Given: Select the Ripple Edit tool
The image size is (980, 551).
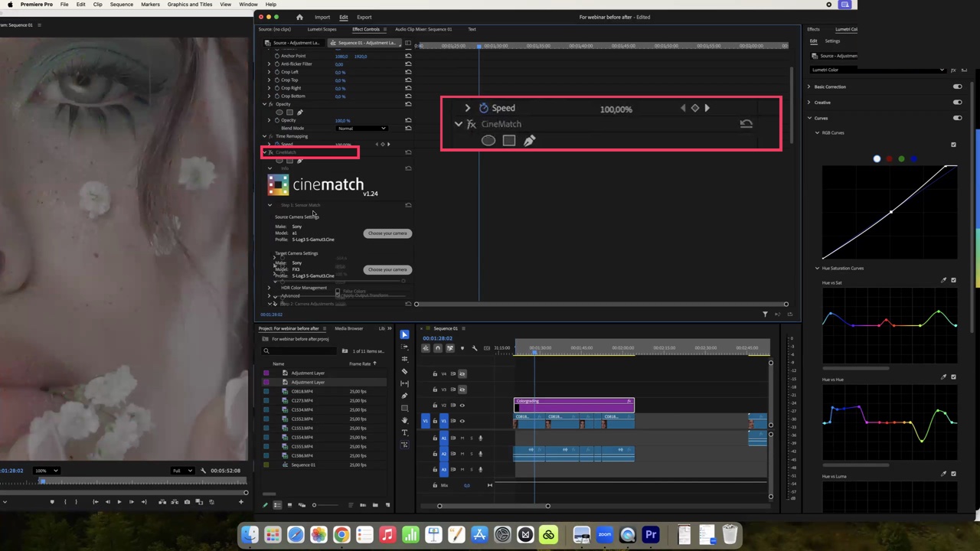Looking at the screenshot, I should (x=404, y=359).
